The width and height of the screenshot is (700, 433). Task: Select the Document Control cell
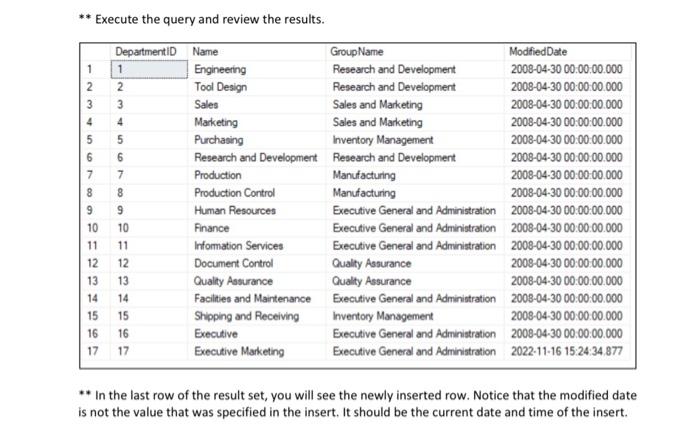coord(257,263)
